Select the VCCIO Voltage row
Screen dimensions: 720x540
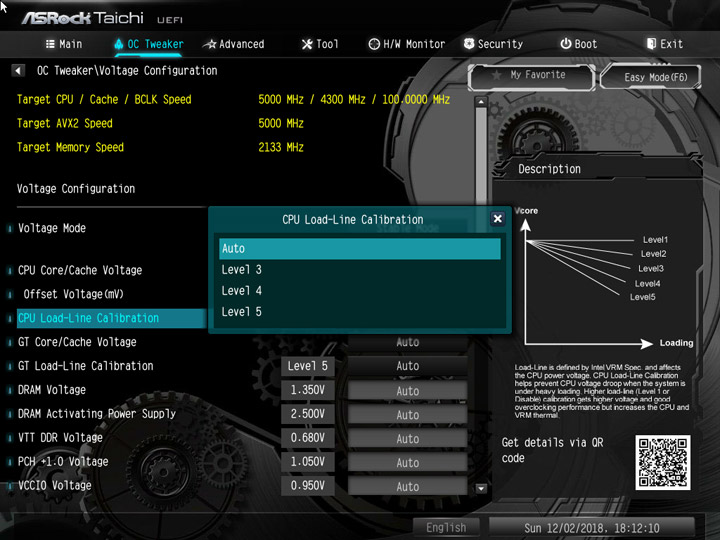[x=55, y=485]
